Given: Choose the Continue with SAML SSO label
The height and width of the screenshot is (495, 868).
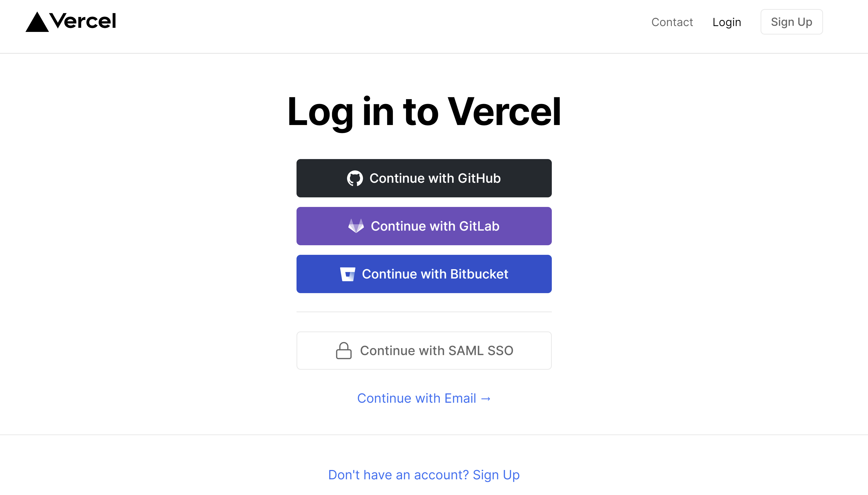Looking at the screenshot, I should 436,351.
